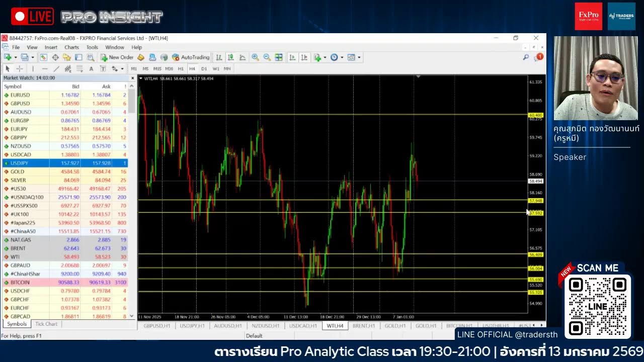Select the vertical line tool
The width and height of the screenshot is (644, 362).
pyautogui.click(x=33, y=69)
